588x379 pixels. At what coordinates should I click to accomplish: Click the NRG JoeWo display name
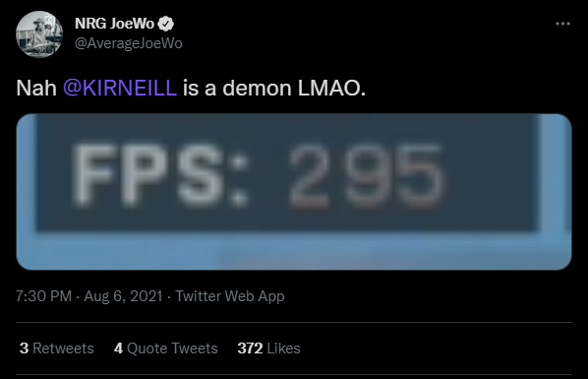(x=114, y=24)
